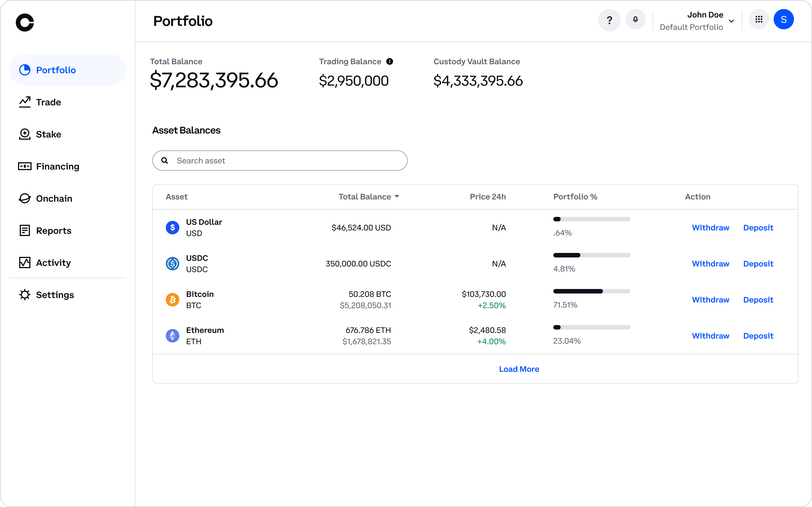The width and height of the screenshot is (812, 507).
Task: Click Deposit for US Dollar
Action: click(x=758, y=228)
